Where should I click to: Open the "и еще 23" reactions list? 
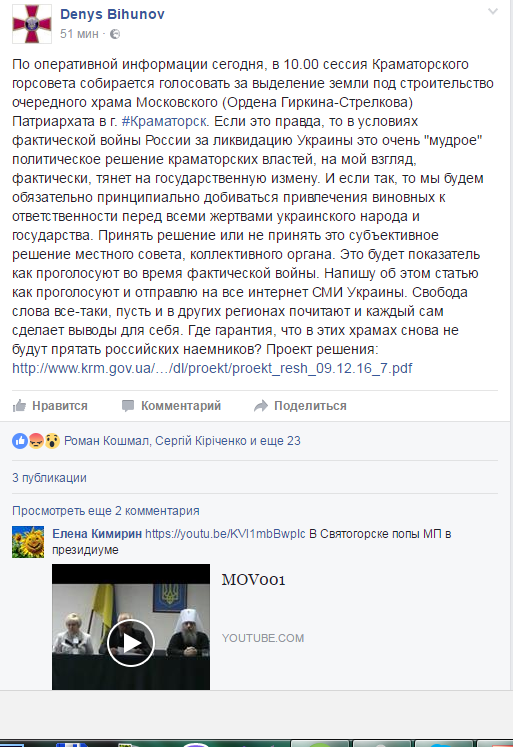click(271, 441)
